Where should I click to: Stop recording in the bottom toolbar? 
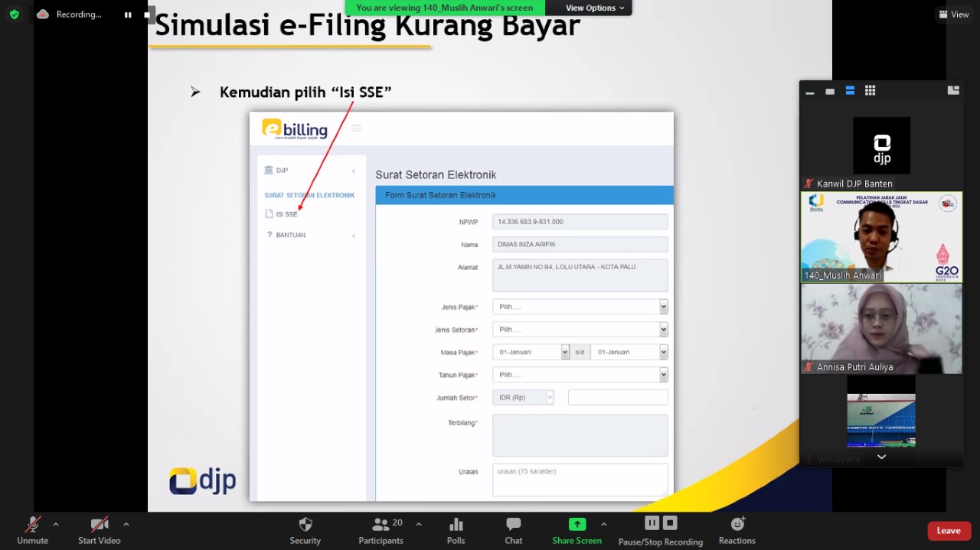(670, 523)
